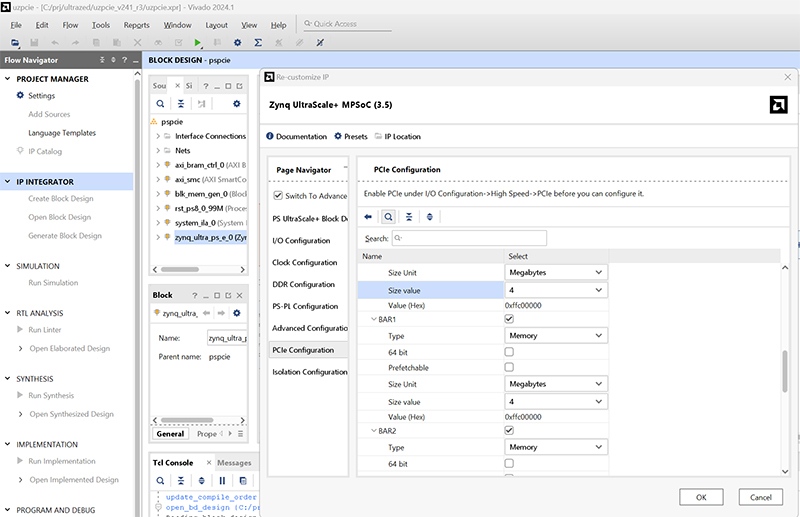Click the Sigma reports icon in toolbar
The width and height of the screenshot is (800, 517).
pos(258,43)
